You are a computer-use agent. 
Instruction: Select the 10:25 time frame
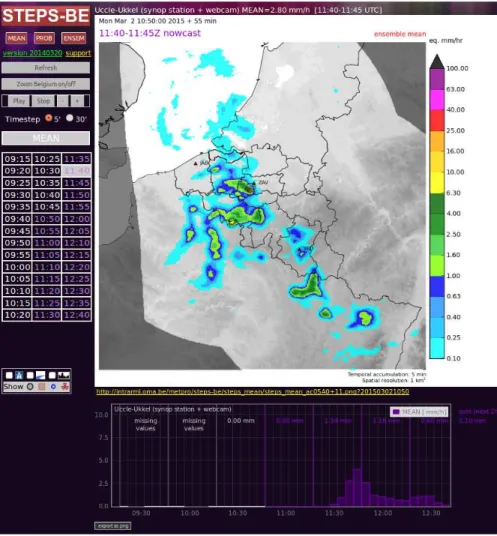click(47, 159)
